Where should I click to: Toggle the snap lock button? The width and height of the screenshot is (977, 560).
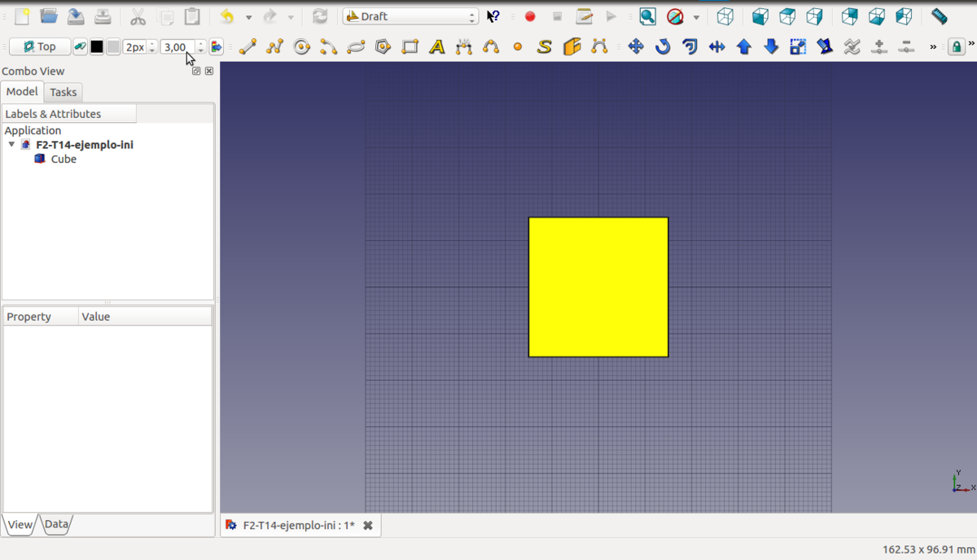click(957, 47)
